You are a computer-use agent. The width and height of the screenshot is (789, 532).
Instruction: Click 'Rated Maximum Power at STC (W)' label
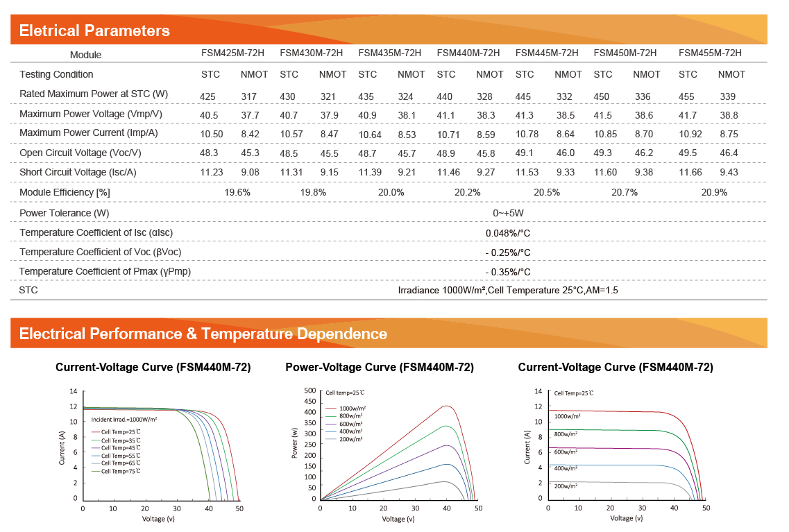click(94, 94)
